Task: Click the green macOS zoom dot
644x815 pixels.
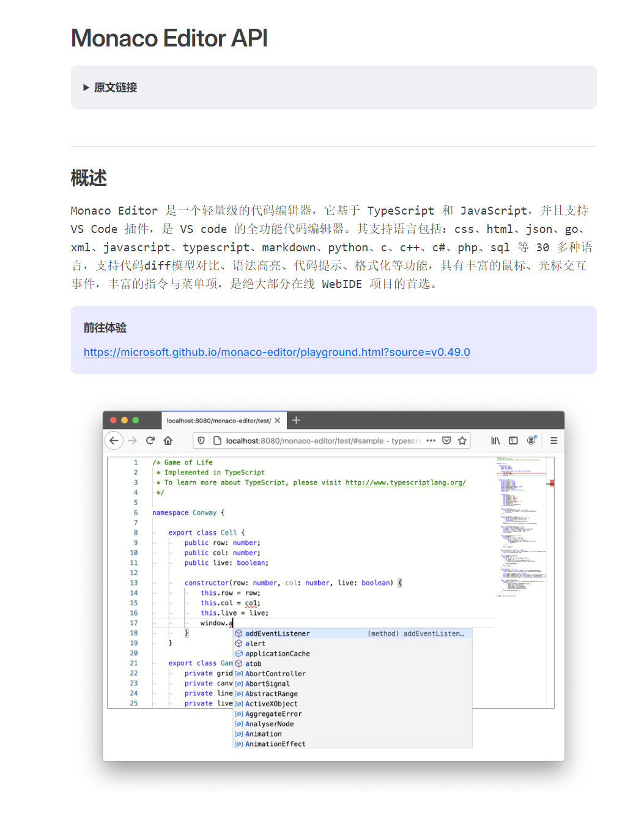Action: [x=136, y=420]
